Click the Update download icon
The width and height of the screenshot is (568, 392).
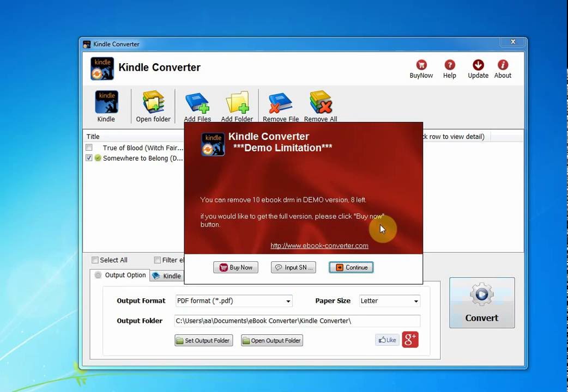[478, 65]
